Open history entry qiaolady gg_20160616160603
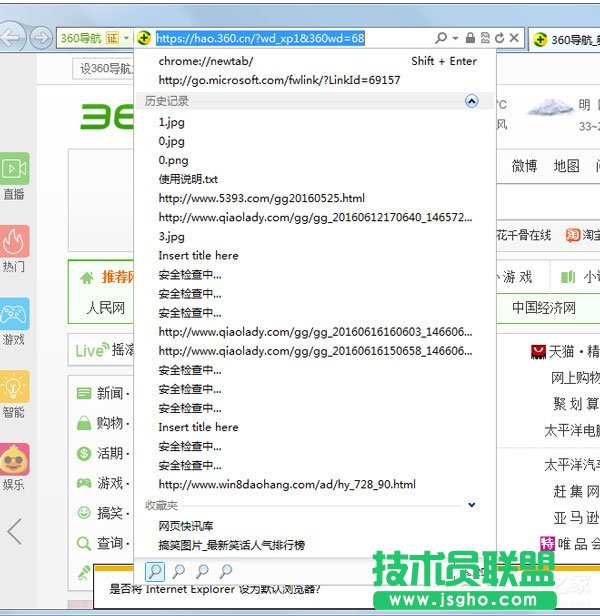The image size is (600, 616). (x=315, y=332)
